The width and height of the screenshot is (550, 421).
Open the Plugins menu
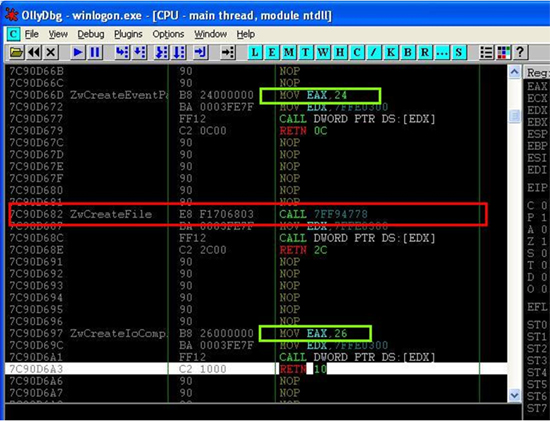tap(128, 34)
